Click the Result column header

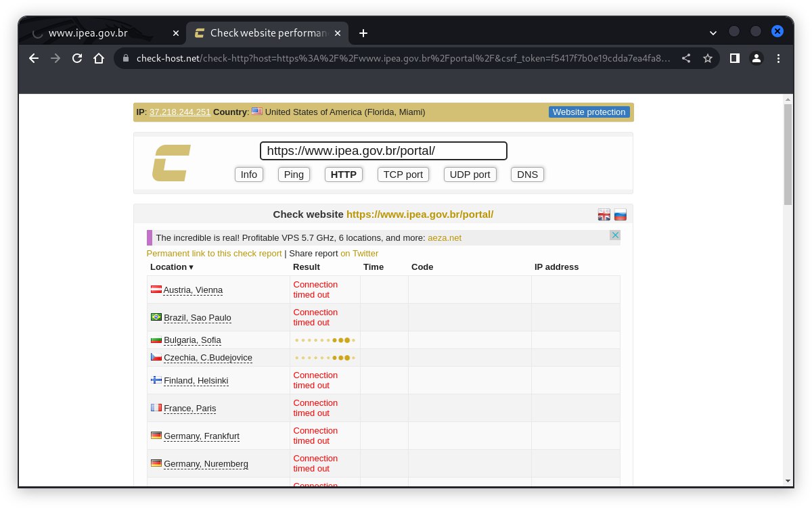coord(307,267)
